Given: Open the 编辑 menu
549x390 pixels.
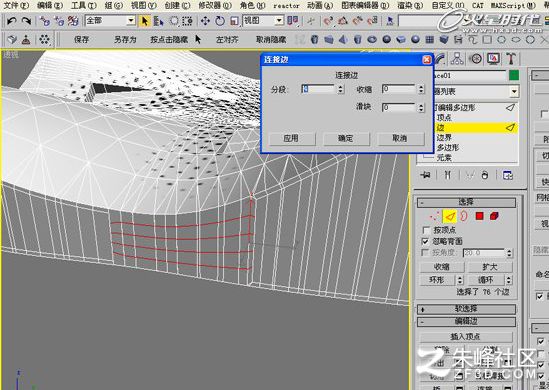Looking at the screenshot, I should [50, 6].
